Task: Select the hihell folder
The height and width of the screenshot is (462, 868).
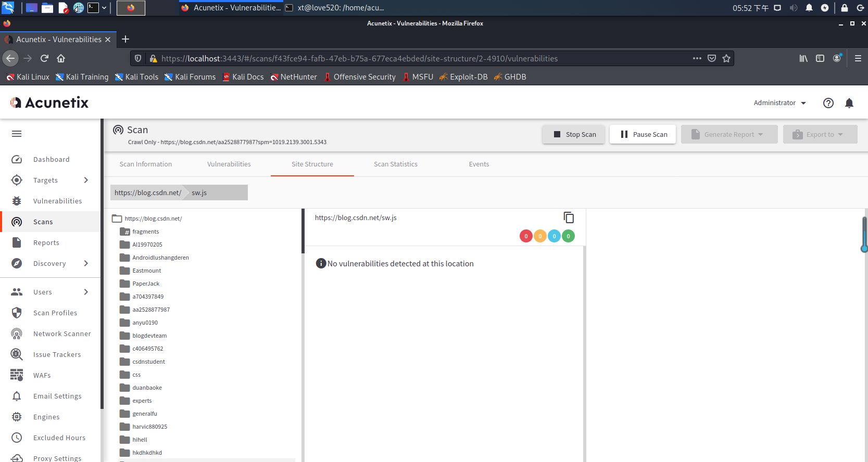Action: (x=133, y=440)
